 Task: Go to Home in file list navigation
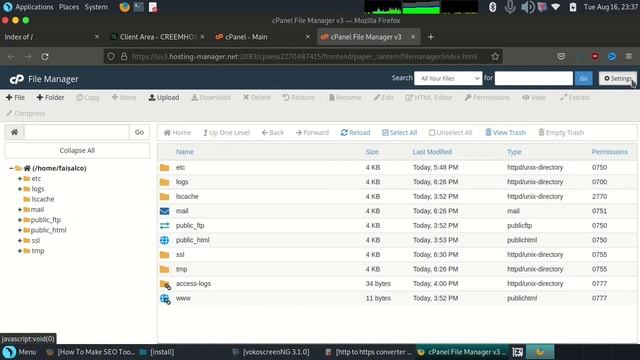tap(177, 133)
